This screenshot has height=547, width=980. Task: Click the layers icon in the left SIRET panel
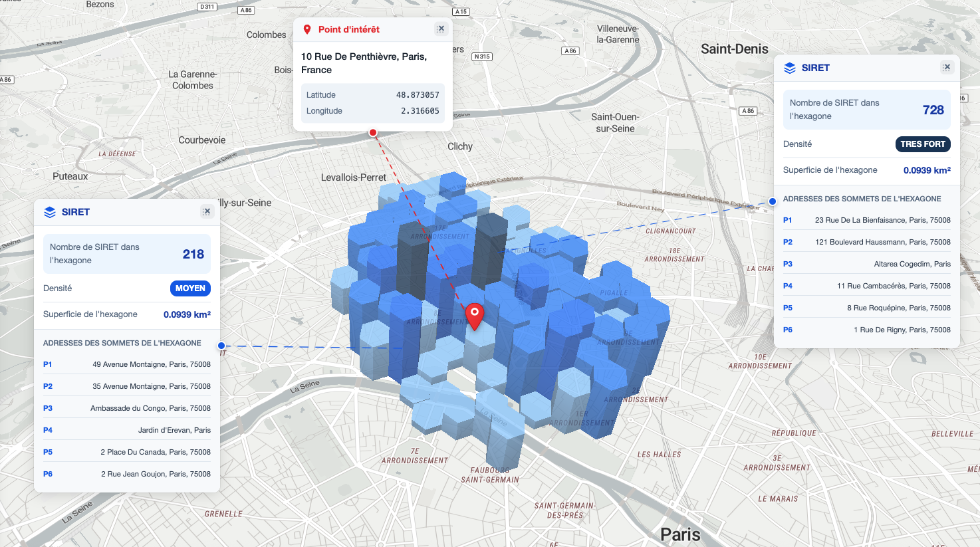(49, 211)
